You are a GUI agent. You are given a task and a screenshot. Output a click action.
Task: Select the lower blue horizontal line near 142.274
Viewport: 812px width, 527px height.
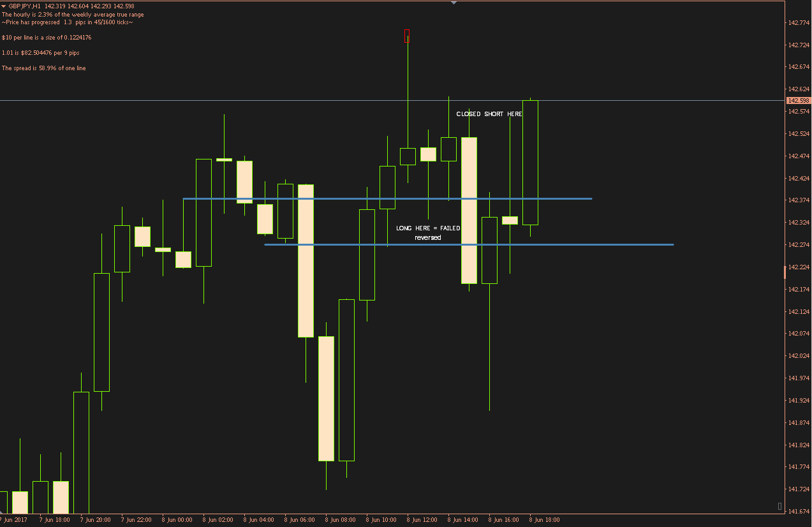469,244
